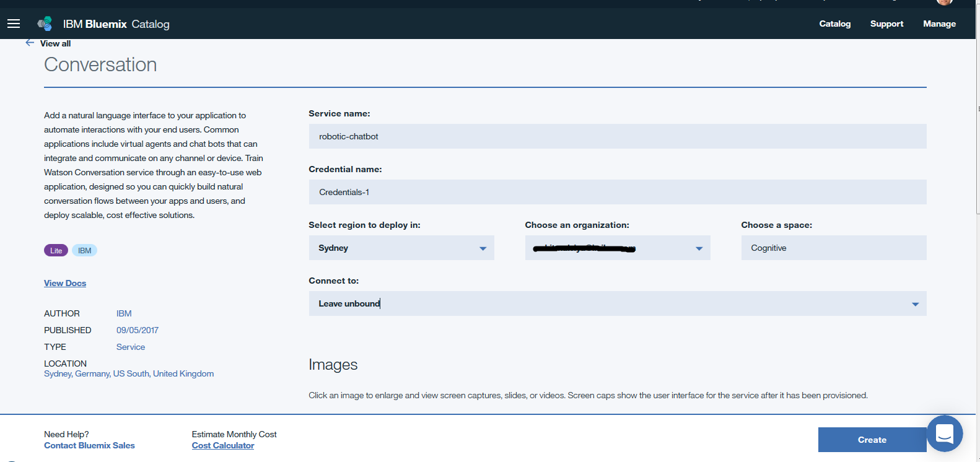
Task: Click the author IBM link
Action: click(124, 313)
